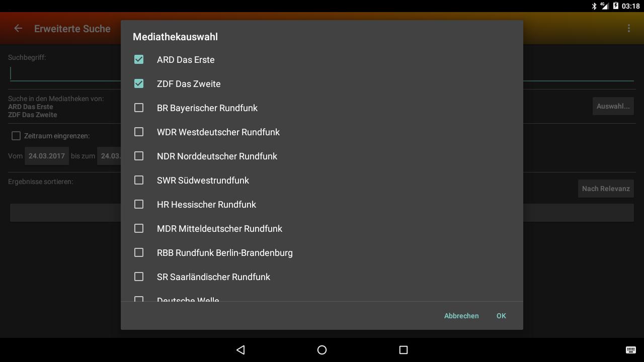The height and width of the screenshot is (362, 644).
Task: Check SWR Südwestrundfunk checkbox
Action: pyautogui.click(x=139, y=180)
